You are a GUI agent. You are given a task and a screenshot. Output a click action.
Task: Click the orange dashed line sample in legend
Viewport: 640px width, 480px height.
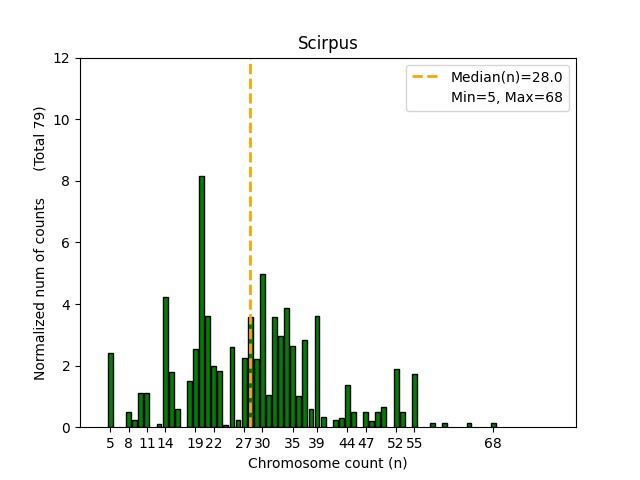tap(427, 77)
